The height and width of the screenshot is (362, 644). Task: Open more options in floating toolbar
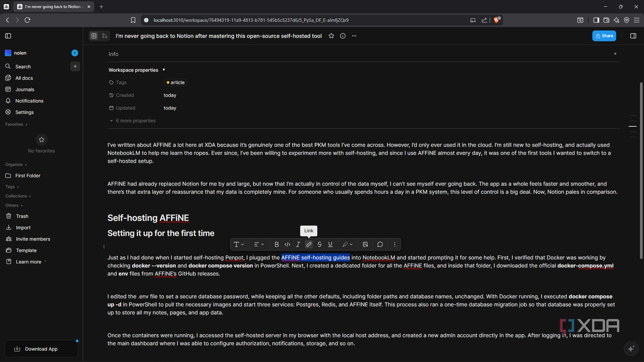coord(395,244)
